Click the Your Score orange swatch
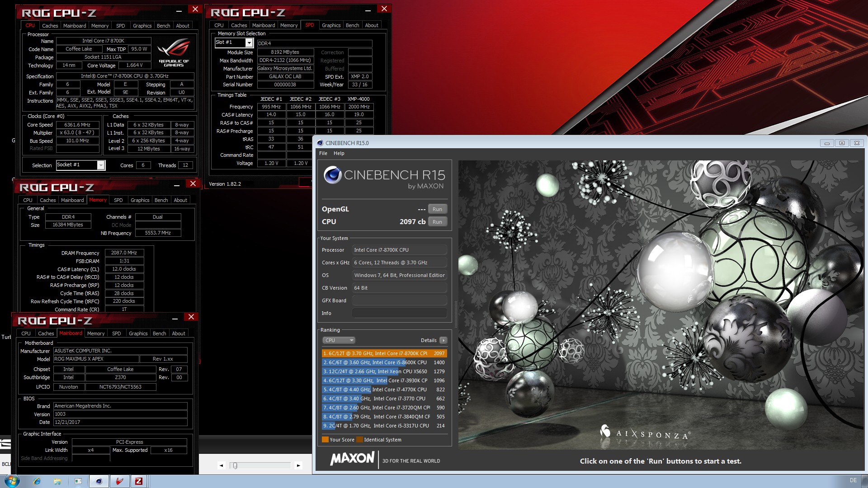868x488 pixels. point(325,440)
